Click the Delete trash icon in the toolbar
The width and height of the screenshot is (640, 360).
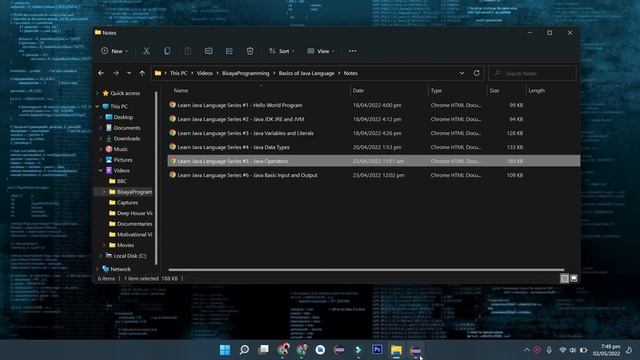[x=250, y=51]
